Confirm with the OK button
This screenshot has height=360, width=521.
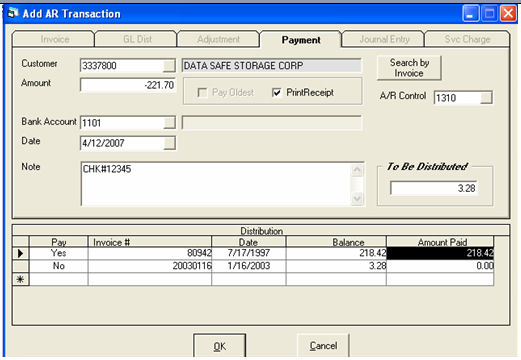coord(220,346)
